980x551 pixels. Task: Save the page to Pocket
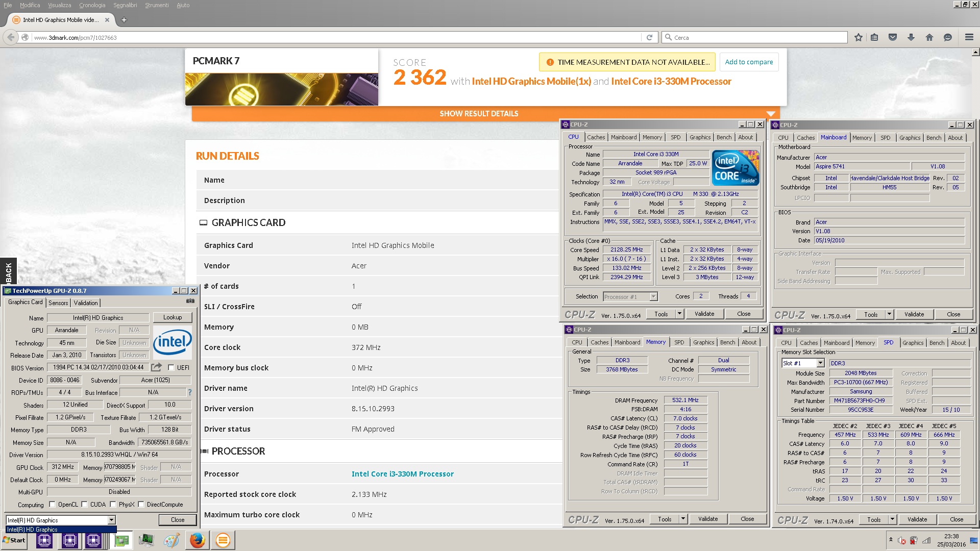pyautogui.click(x=893, y=37)
